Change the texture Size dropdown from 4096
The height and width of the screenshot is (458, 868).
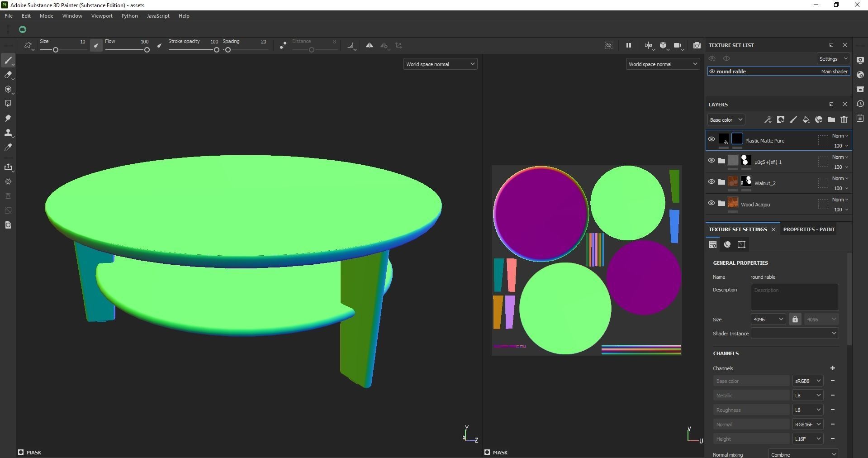click(768, 319)
